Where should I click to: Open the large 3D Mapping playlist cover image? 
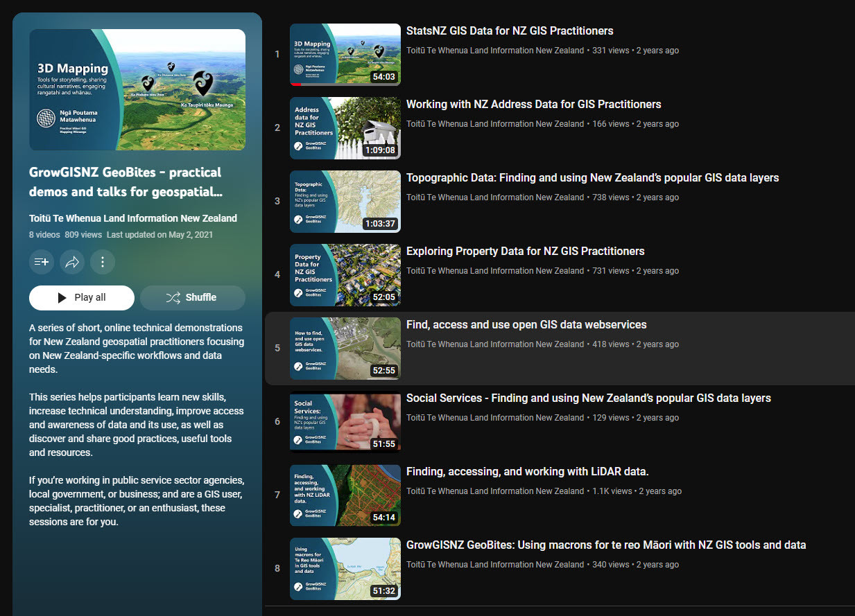(x=137, y=89)
